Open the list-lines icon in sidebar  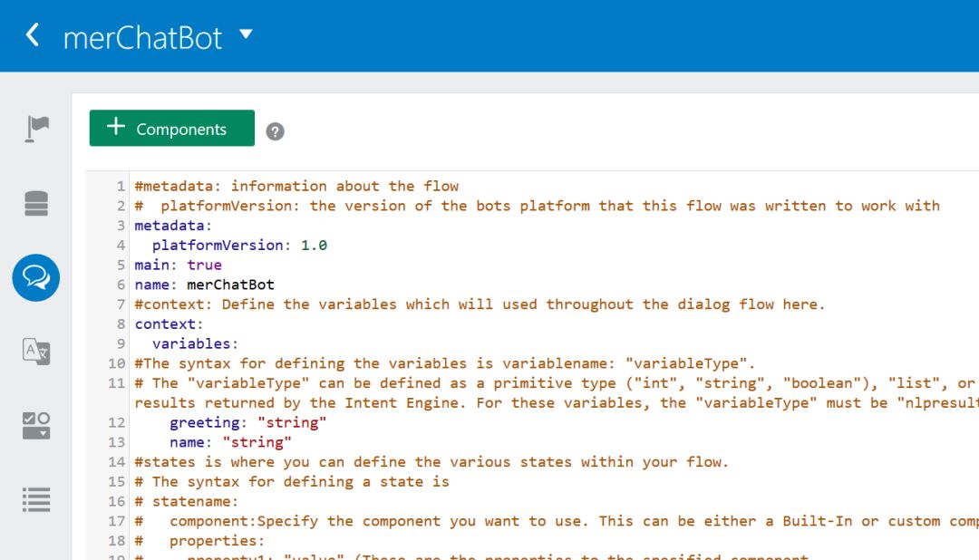point(36,499)
